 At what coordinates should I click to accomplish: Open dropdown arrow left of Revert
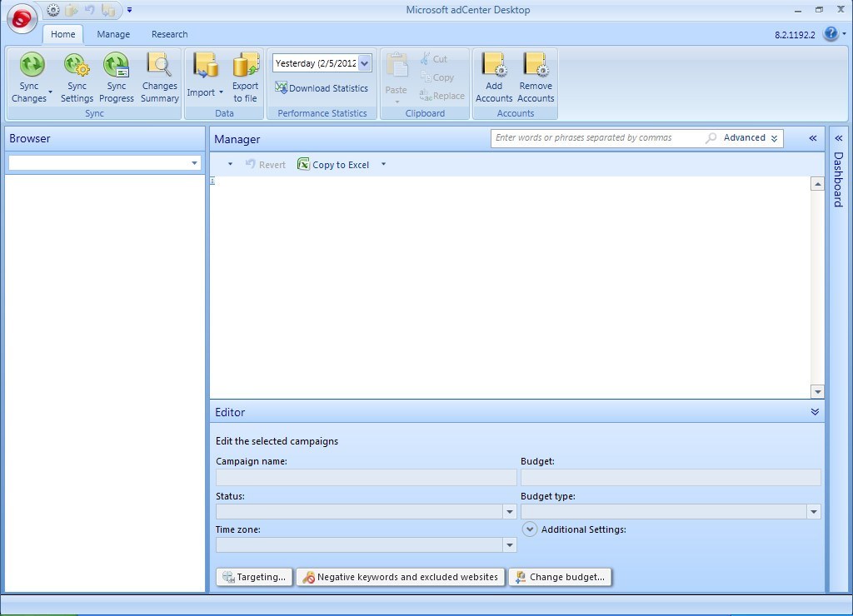[x=230, y=164]
